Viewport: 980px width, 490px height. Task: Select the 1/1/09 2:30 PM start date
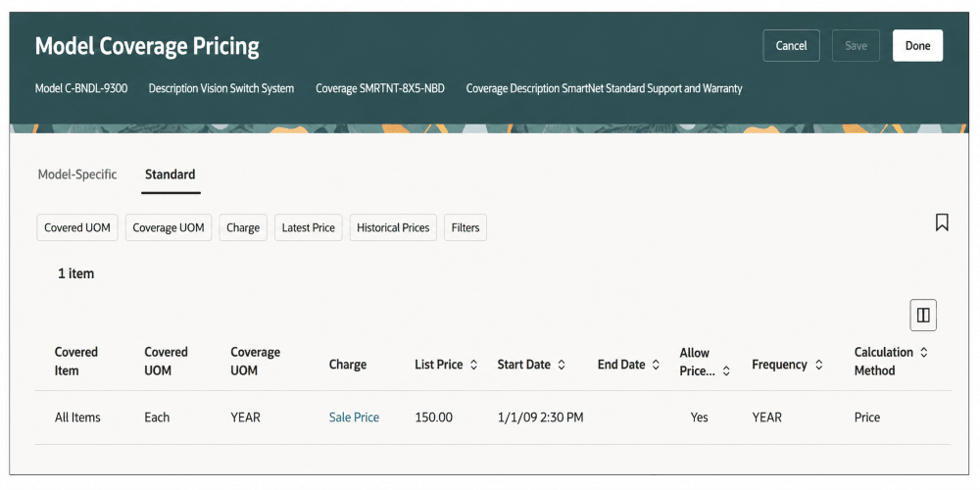coord(541,417)
